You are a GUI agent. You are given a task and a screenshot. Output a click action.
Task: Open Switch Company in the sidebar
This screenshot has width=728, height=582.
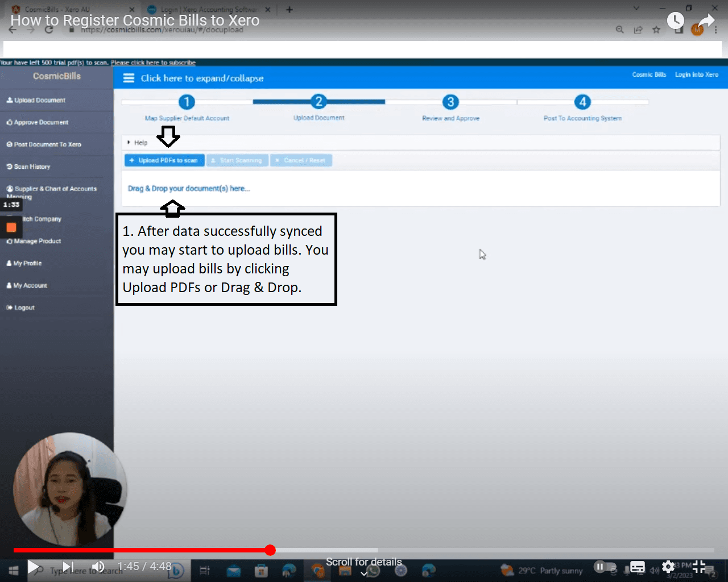[41, 219]
